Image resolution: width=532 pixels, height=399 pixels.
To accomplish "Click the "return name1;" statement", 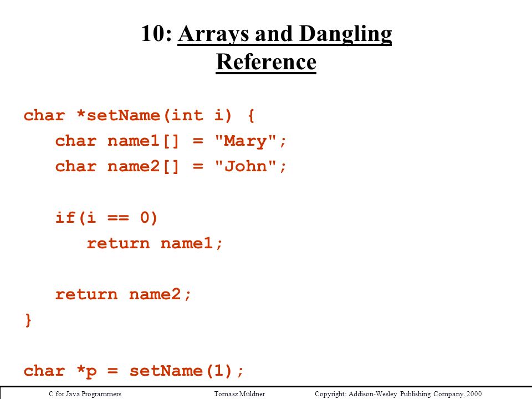I will (155, 243).
